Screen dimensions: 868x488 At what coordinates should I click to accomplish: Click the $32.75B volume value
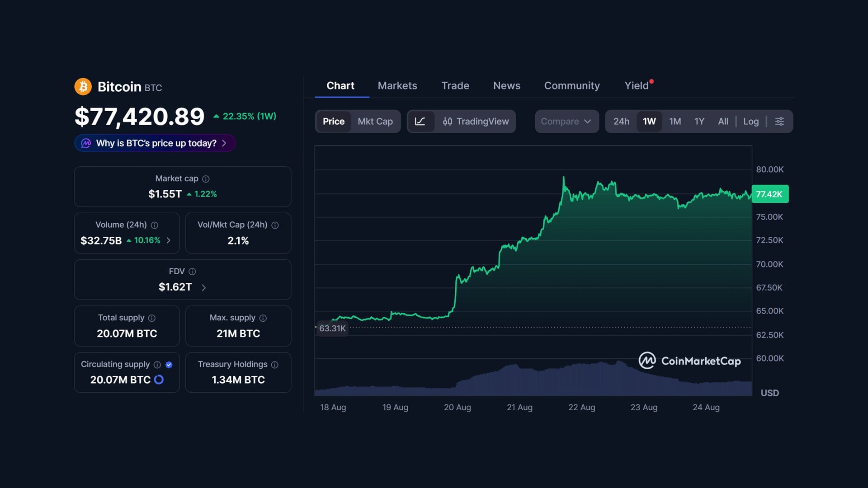click(x=101, y=240)
